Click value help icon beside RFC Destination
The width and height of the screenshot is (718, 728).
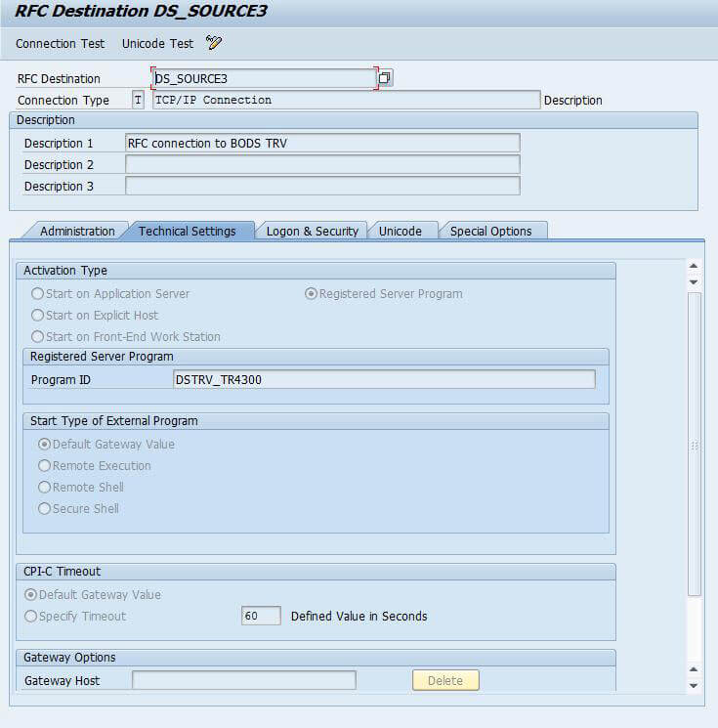[385, 78]
